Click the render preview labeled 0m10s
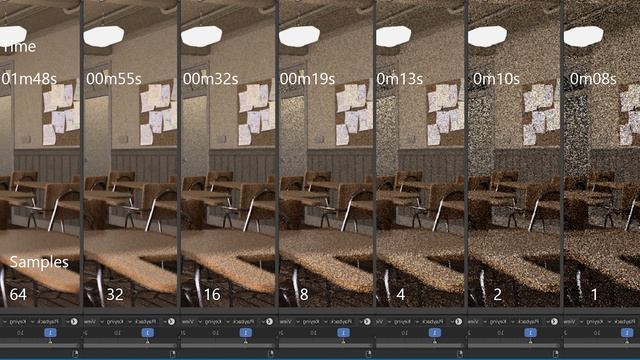Image resolution: width=640 pixels, height=360 pixels. coord(514,153)
